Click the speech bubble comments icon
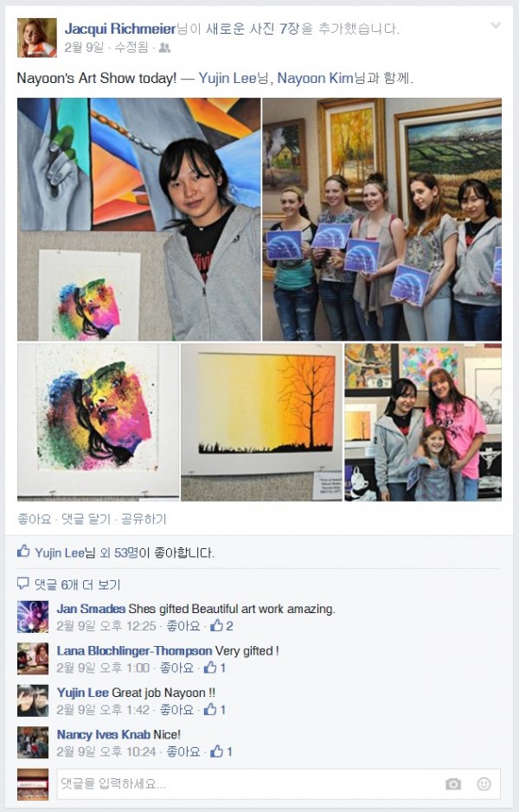 (22, 584)
